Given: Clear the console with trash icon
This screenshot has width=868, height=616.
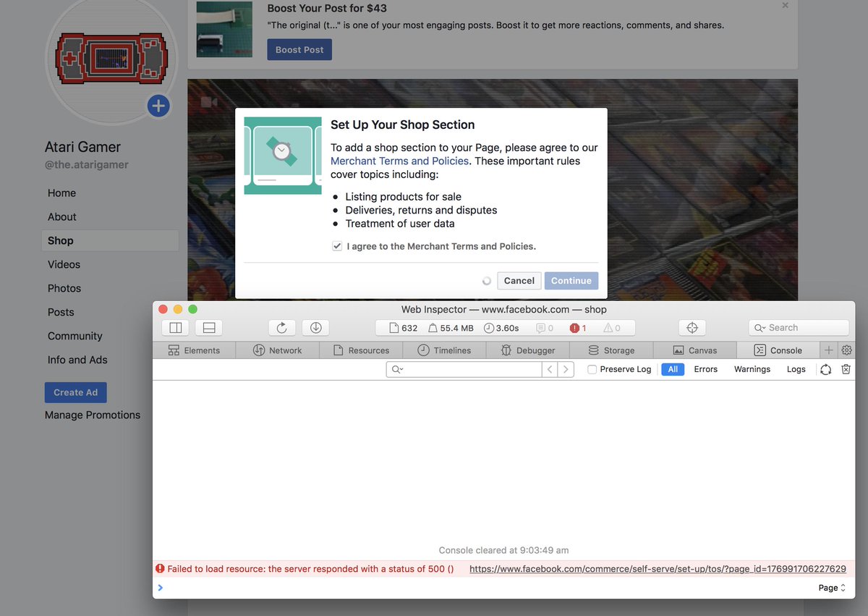Looking at the screenshot, I should (x=846, y=369).
